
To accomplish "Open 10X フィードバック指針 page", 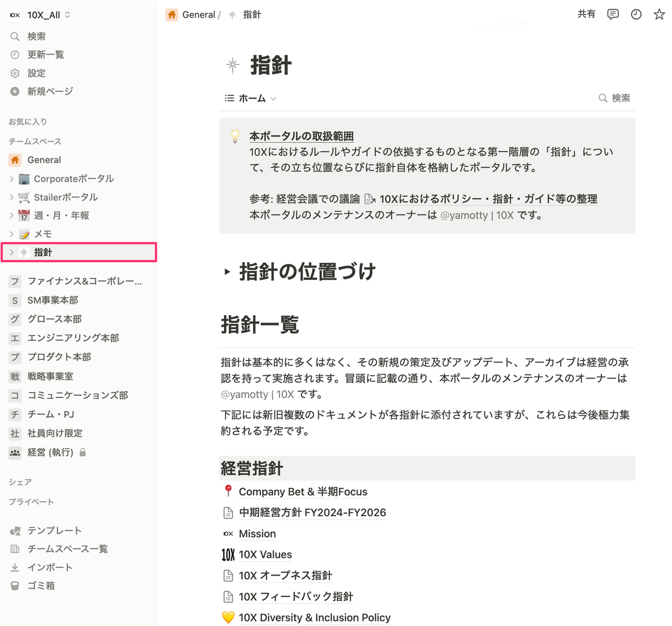I will coord(296,596).
